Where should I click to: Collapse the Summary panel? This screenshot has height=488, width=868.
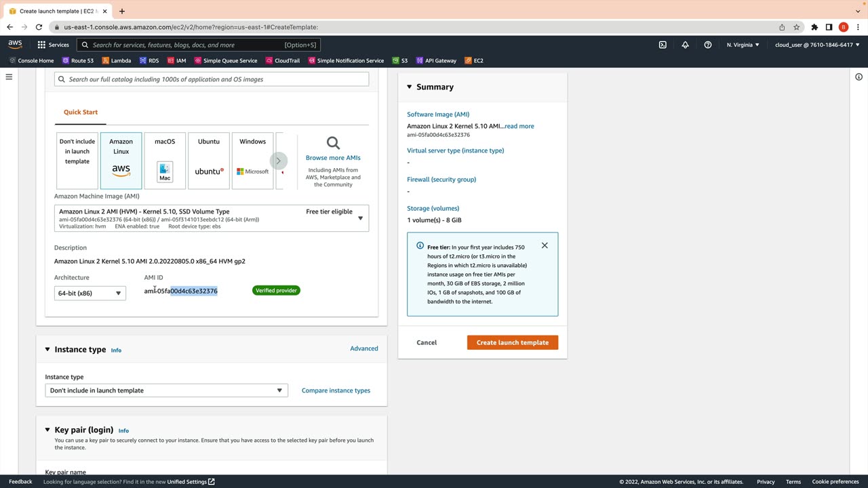(x=410, y=87)
